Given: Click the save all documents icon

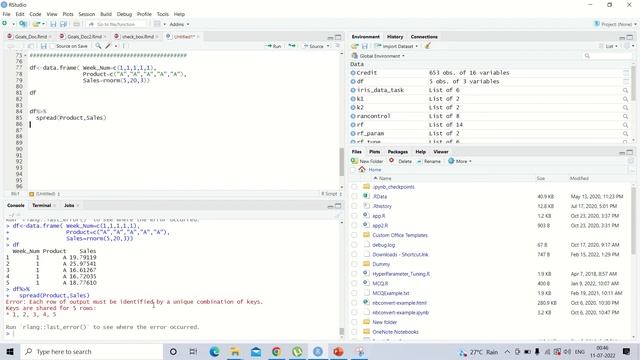Looking at the screenshot, I should click(x=63, y=24).
